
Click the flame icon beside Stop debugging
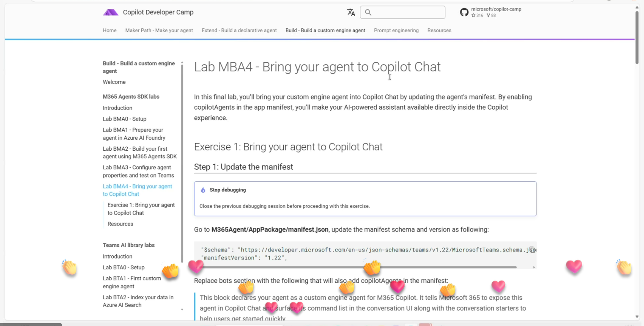coord(203,190)
